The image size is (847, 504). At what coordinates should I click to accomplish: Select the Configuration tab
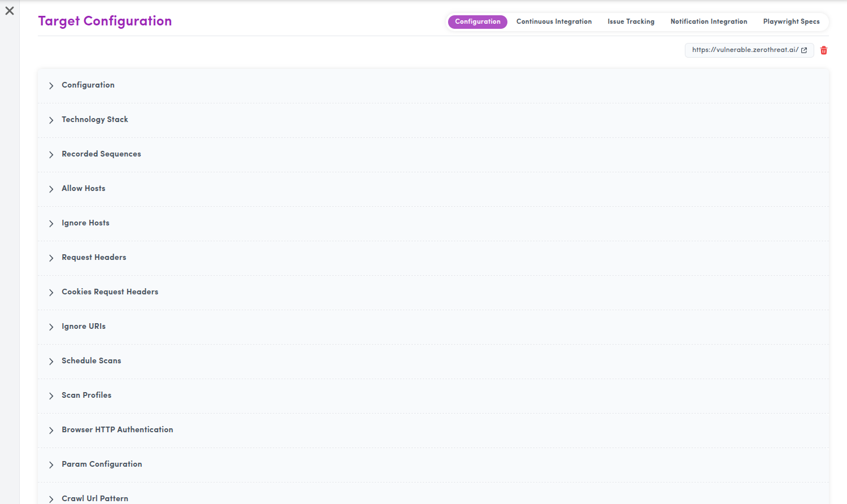click(477, 21)
